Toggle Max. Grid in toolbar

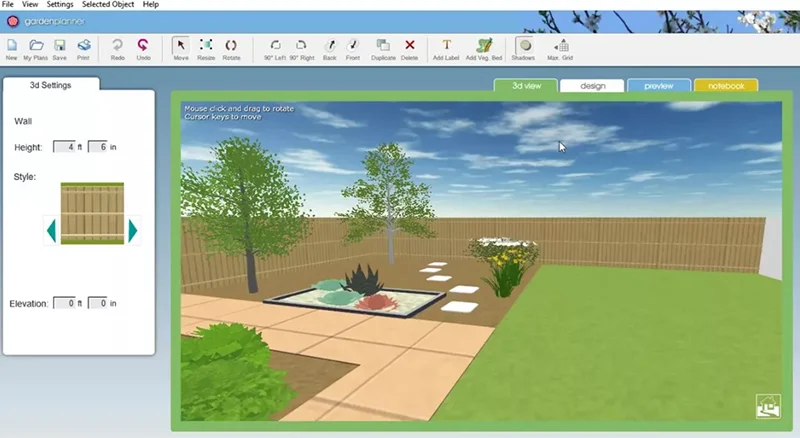tap(560, 46)
